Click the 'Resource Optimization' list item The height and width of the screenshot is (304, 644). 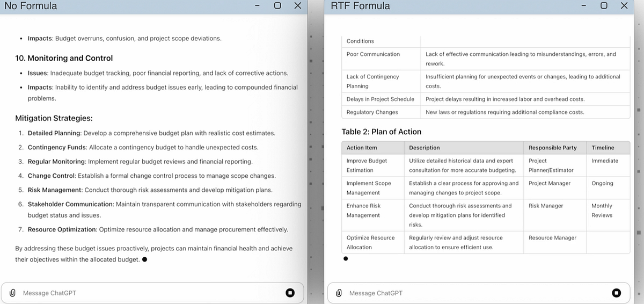coord(158,229)
